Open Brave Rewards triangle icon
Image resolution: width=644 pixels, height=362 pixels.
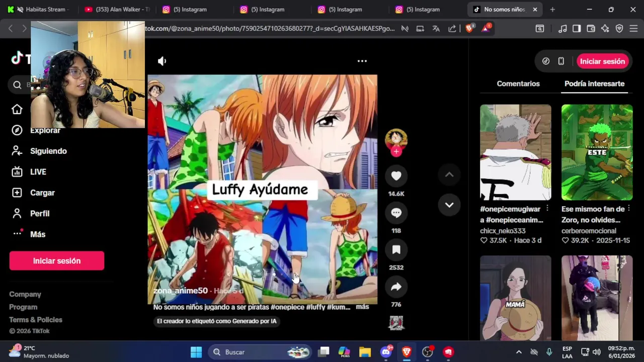(x=486, y=29)
